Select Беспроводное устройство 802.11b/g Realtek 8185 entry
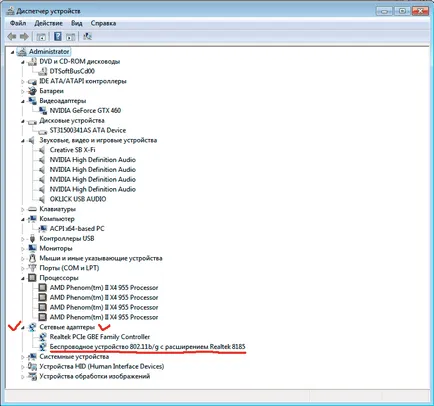 pyautogui.click(x=147, y=347)
